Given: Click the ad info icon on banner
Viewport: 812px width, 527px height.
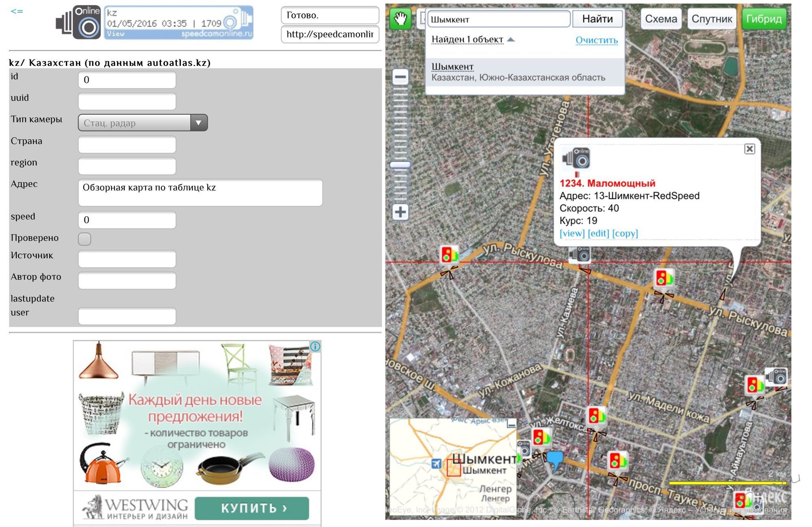Looking at the screenshot, I should (315, 346).
